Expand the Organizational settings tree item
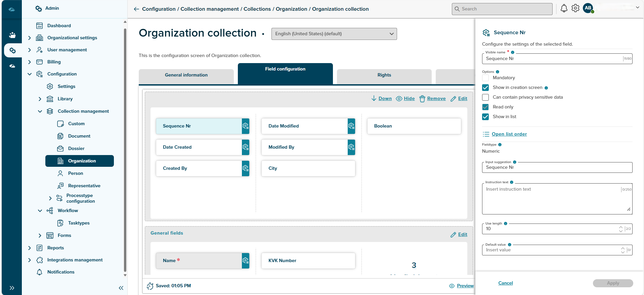 [x=30, y=38]
